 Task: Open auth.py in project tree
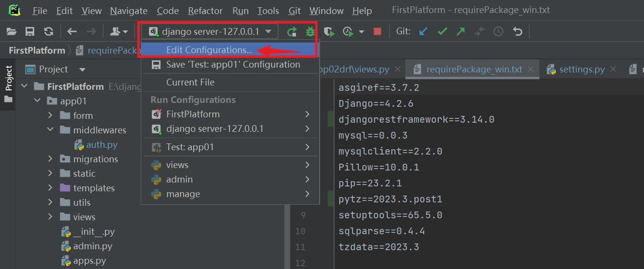tap(102, 145)
